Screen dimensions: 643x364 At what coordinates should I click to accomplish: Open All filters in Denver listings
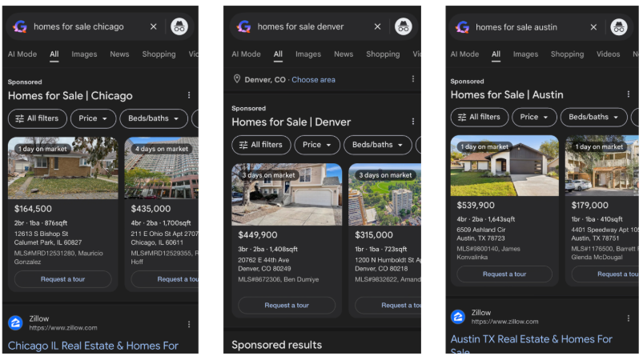(261, 145)
